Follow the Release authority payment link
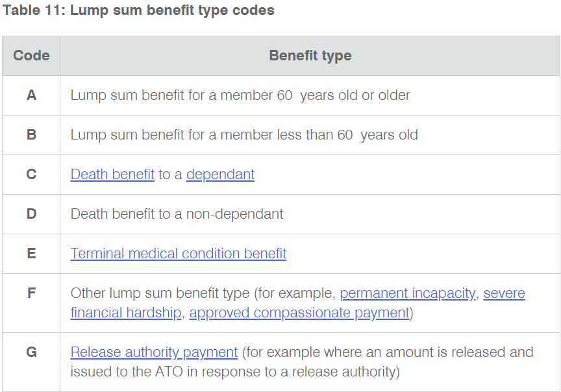Image resolution: width=561 pixels, height=392 pixels. 154,352
